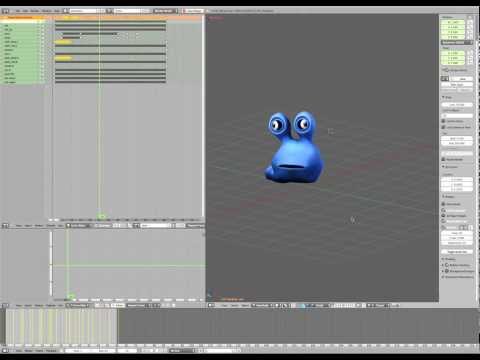This screenshot has width=480, height=360.
Task: Open the sync mode dropdown in the Timeline header
Action: click(x=182, y=351)
